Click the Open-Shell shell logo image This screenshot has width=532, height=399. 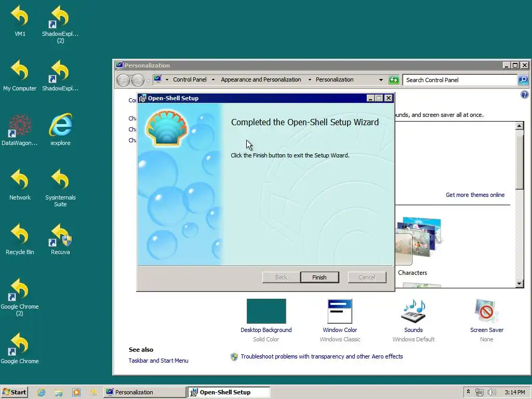click(167, 128)
